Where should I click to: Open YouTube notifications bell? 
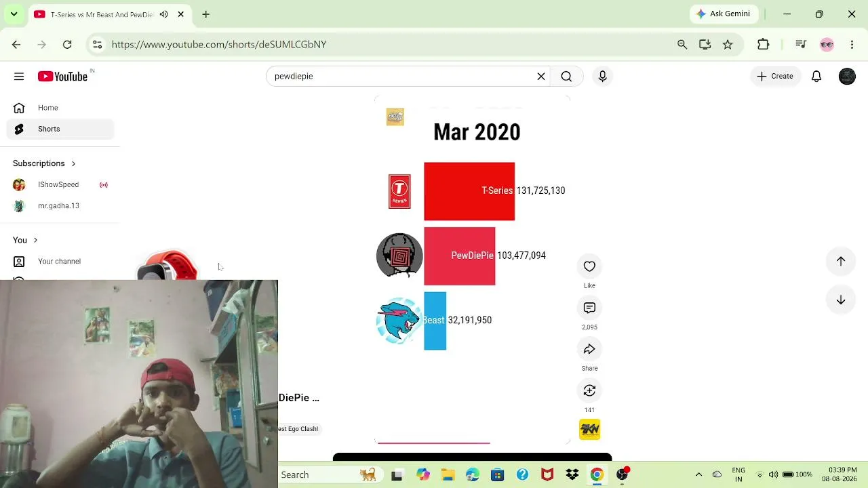(816, 77)
